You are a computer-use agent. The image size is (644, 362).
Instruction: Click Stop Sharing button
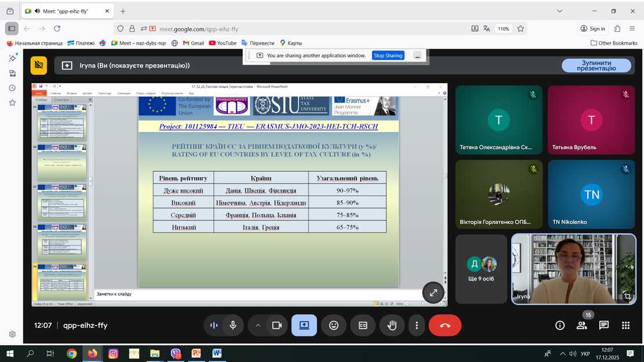tap(388, 56)
